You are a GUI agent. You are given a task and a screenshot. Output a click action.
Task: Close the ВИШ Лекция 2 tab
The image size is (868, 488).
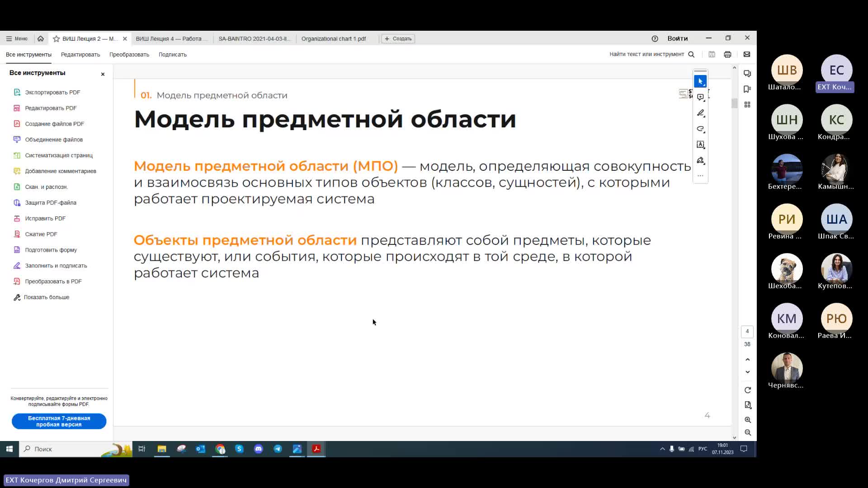[125, 39]
